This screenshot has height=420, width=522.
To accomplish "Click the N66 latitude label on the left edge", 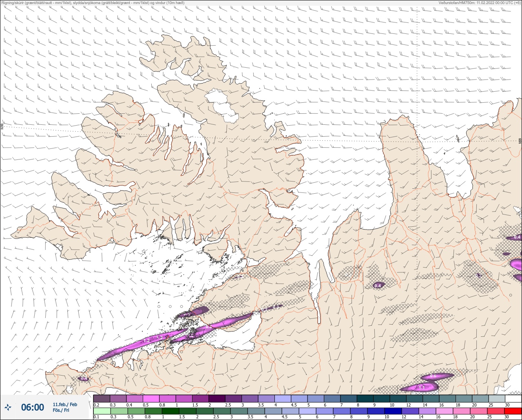I will pyautogui.click(x=2, y=127).
